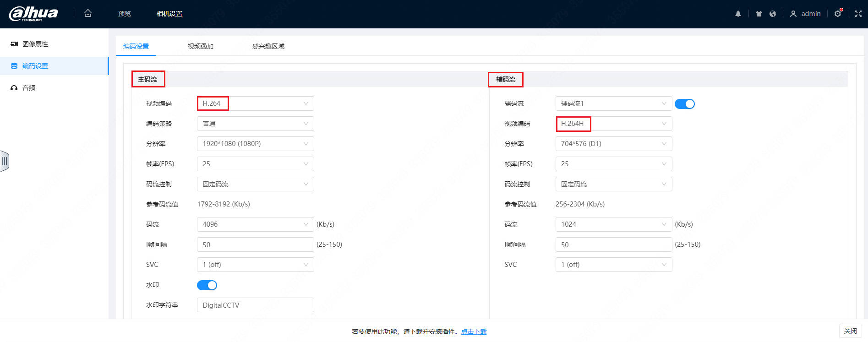Click the shirt-shaped skin theme icon
The width and height of the screenshot is (868, 342).
(759, 14)
